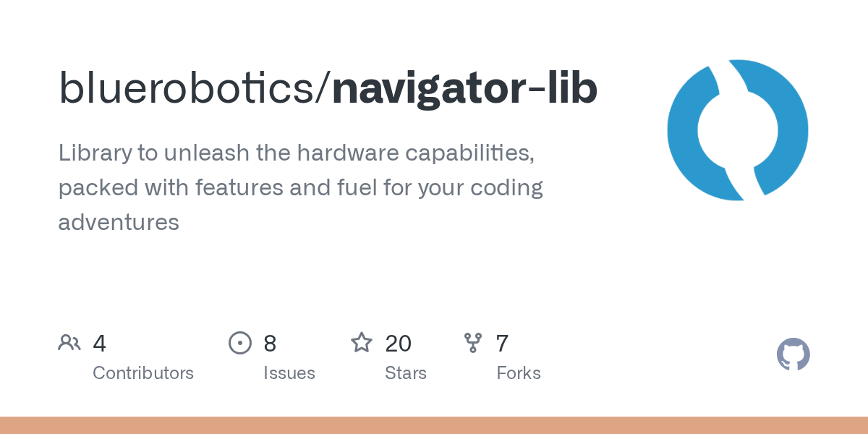Click the Blue Robotics blue ring logo

(x=738, y=130)
